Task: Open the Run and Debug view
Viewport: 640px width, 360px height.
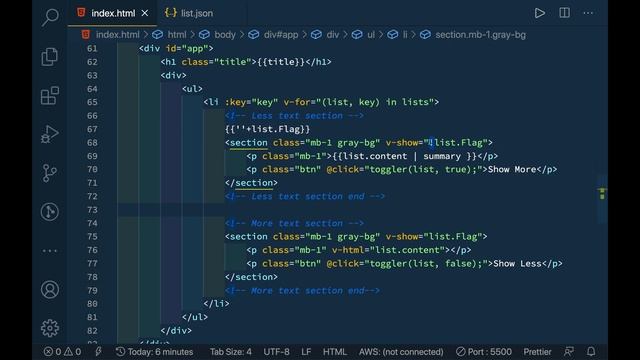Action: pyautogui.click(x=50, y=134)
